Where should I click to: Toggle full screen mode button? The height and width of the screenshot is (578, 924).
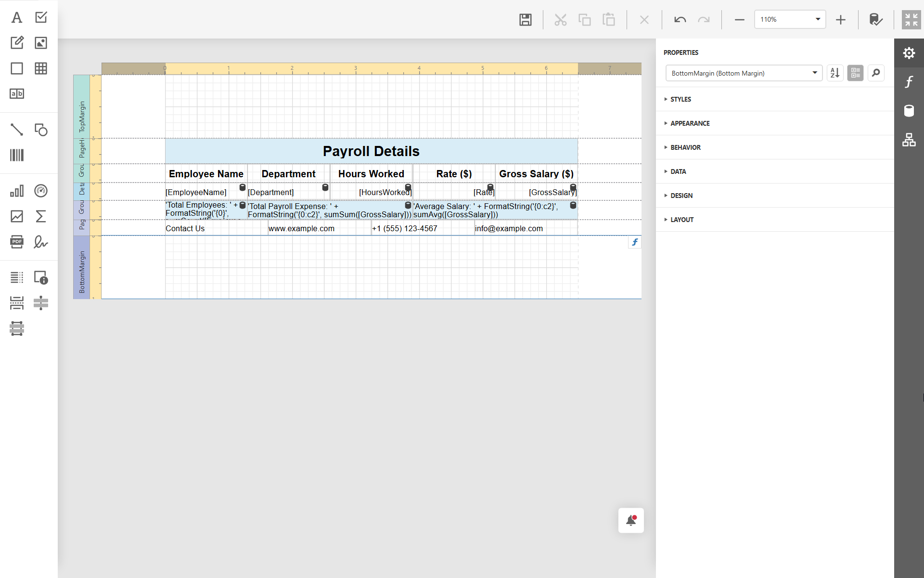point(911,20)
